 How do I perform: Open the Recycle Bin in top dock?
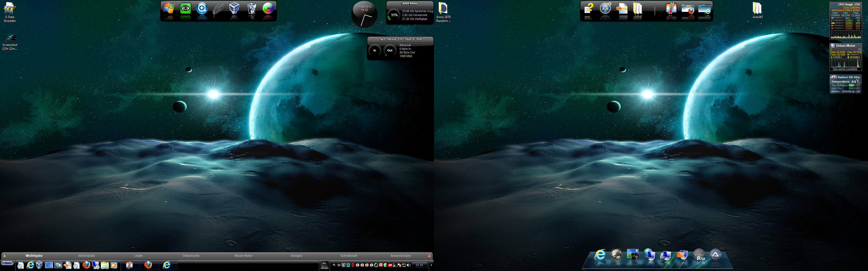click(x=251, y=9)
